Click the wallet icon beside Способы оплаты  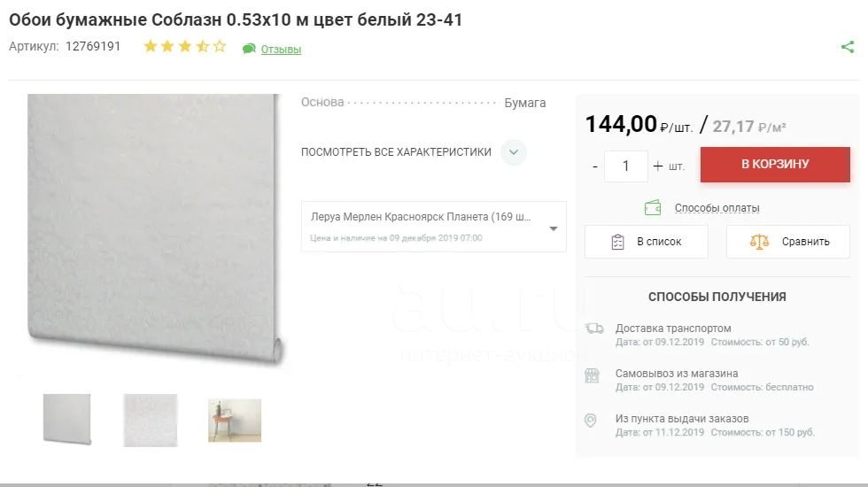pyautogui.click(x=653, y=207)
